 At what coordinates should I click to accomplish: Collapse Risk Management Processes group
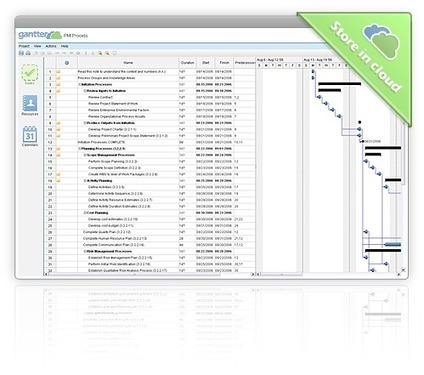85,251
